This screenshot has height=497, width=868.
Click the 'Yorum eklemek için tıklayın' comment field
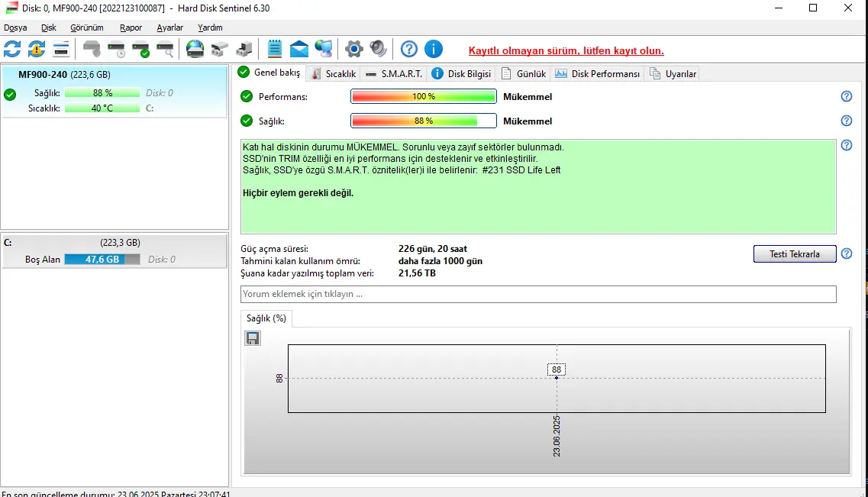[538, 294]
